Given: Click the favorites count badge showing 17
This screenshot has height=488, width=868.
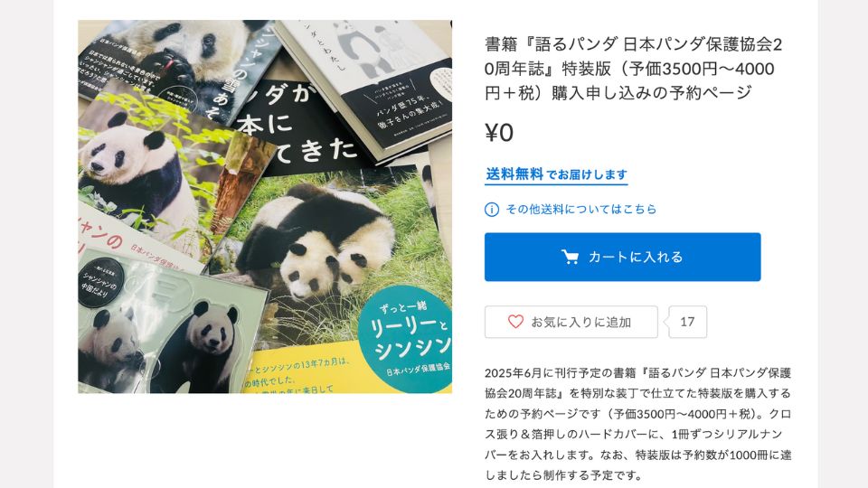Looking at the screenshot, I should coord(687,322).
